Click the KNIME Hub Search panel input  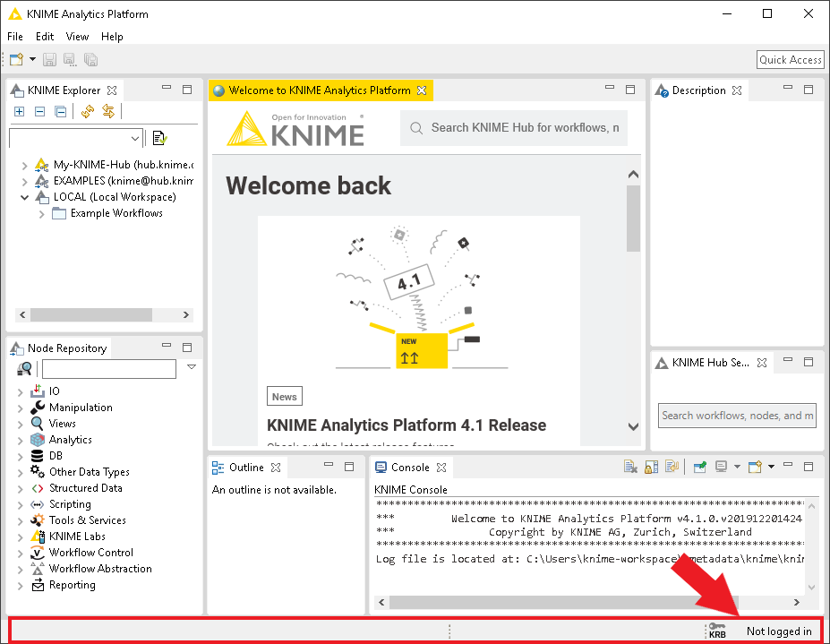[x=737, y=416]
